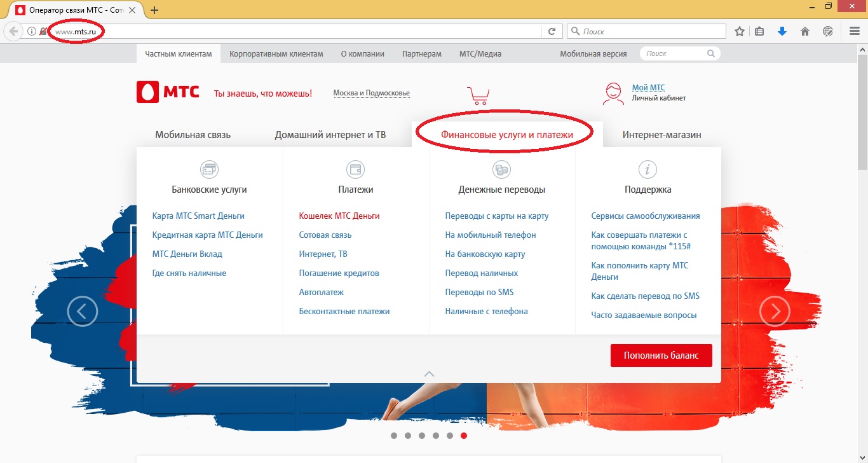
Task: Switch to Корпоративным клиентам tab
Action: [x=276, y=54]
